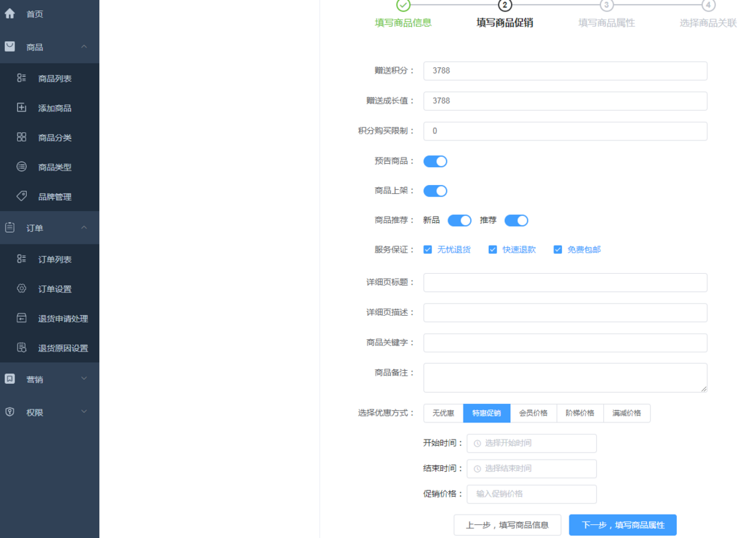Open 品牌管理 menu item
This screenshot has width=756, height=538.
click(x=50, y=197)
